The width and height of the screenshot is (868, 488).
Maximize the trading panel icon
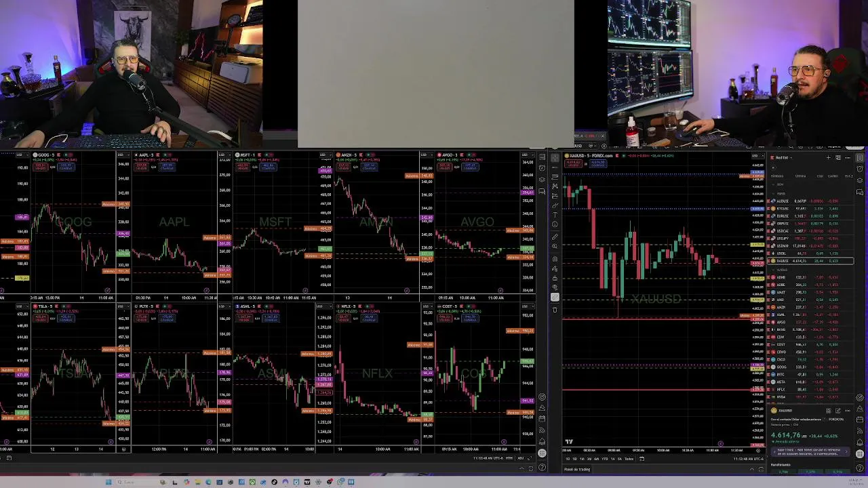pos(762,469)
